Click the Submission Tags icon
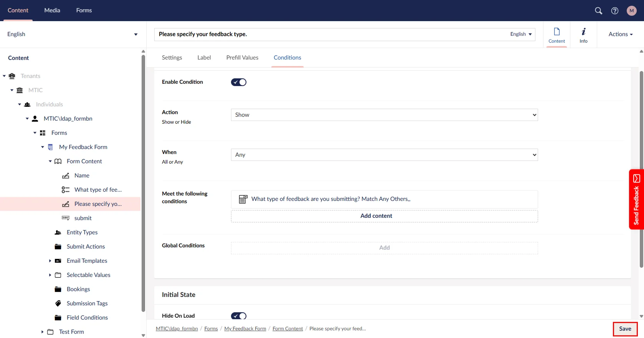This screenshot has height=338, width=644. pyautogui.click(x=58, y=303)
